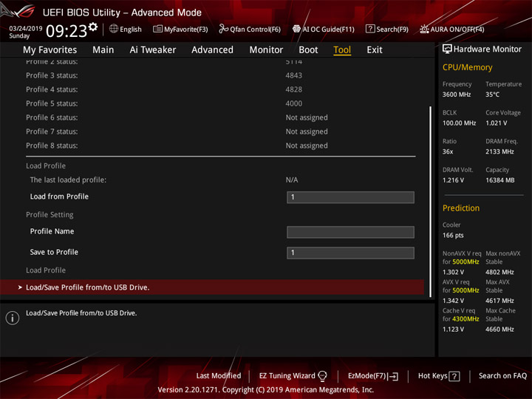Click the 09:23 clock display
The image size is (532, 399).
click(x=66, y=31)
